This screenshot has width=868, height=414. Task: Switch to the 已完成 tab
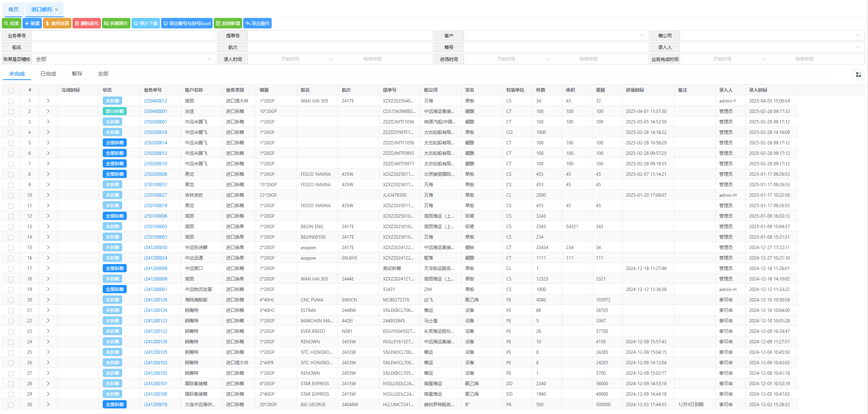[48, 74]
